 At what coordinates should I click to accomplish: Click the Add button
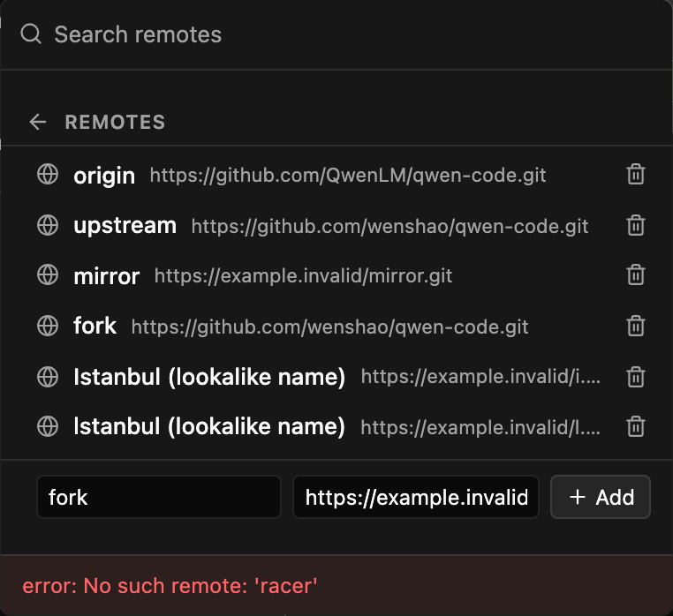pyautogui.click(x=601, y=497)
